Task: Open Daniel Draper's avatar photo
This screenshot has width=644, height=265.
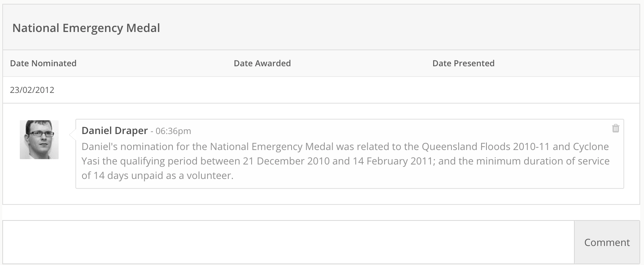Action: coord(39,140)
